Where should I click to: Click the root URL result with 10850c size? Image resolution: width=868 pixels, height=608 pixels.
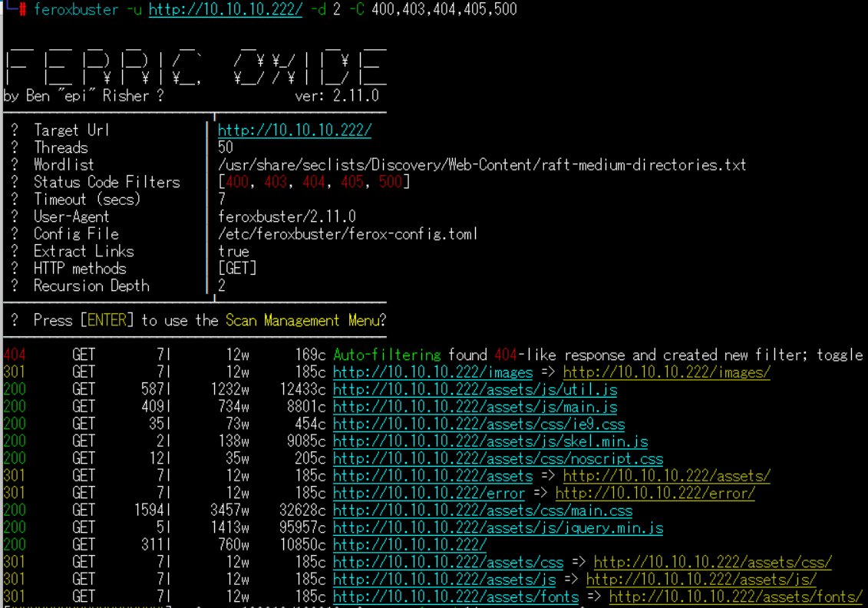click(x=409, y=545)
